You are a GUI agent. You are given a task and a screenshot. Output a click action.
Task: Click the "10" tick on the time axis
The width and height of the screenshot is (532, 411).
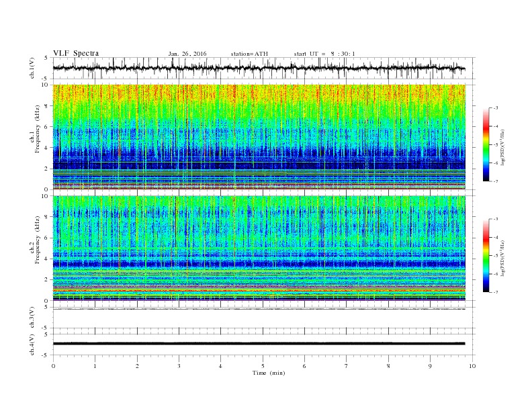(x=472, y=366)
